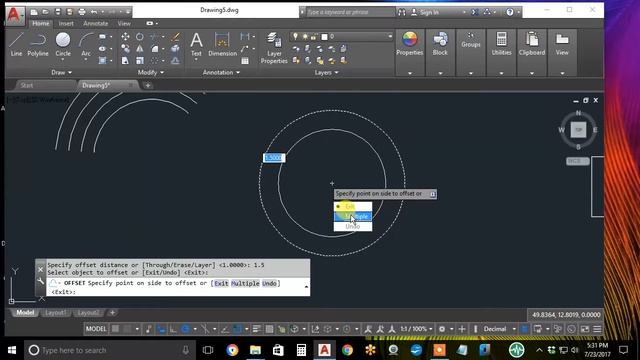Toggle ortho mode in the status bar
Screen dimensions: 640x360
[x=173, y=329]
